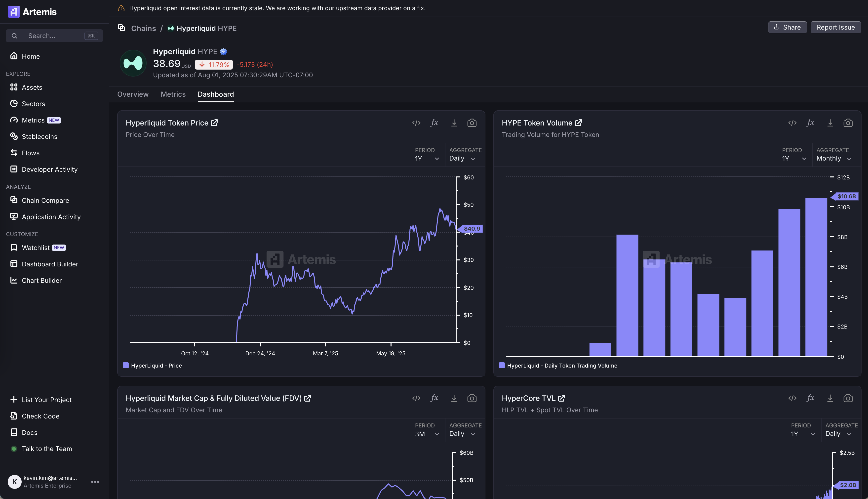Take screenshot of HyperCore TVL chart

point(848,398)
